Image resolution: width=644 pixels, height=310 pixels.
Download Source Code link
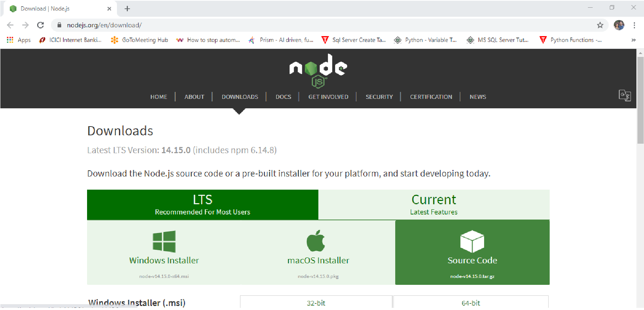(472, 260)
